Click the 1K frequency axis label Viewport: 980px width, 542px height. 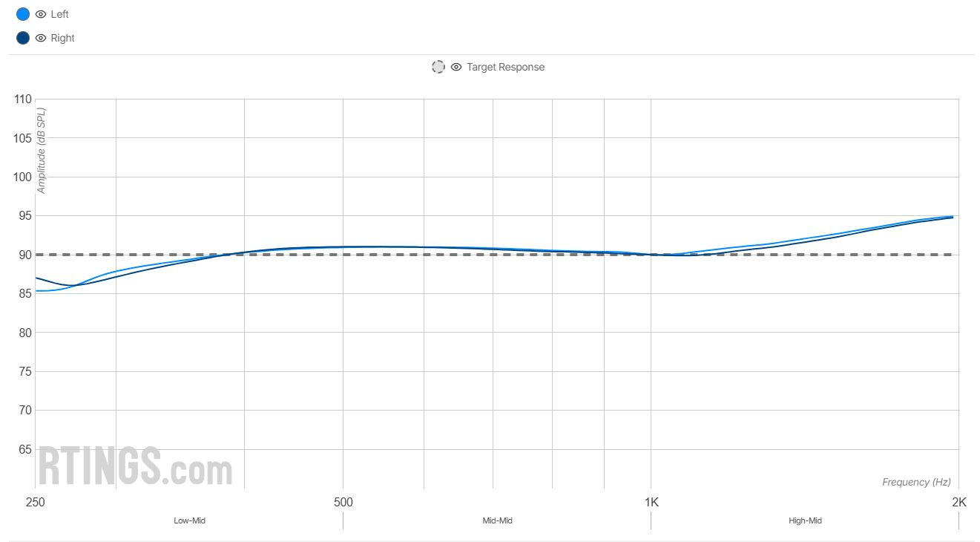[651, 502]
